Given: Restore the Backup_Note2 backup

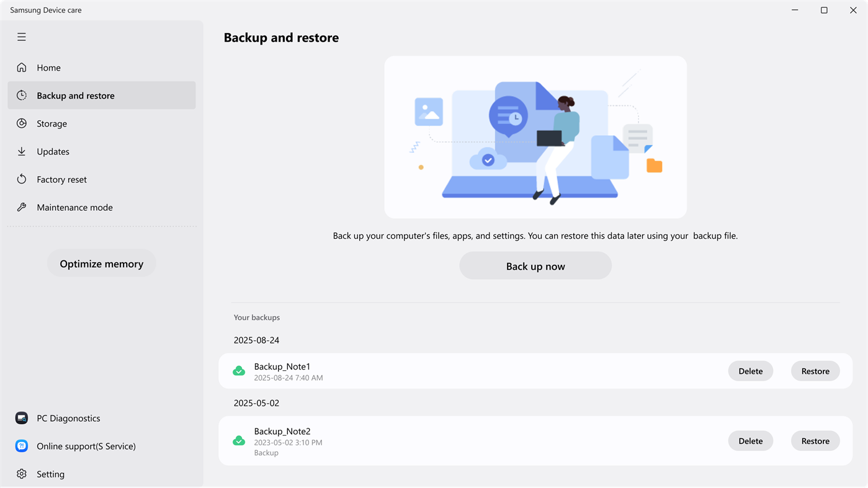Looking at the screenshot, I should tap(815, 441).
